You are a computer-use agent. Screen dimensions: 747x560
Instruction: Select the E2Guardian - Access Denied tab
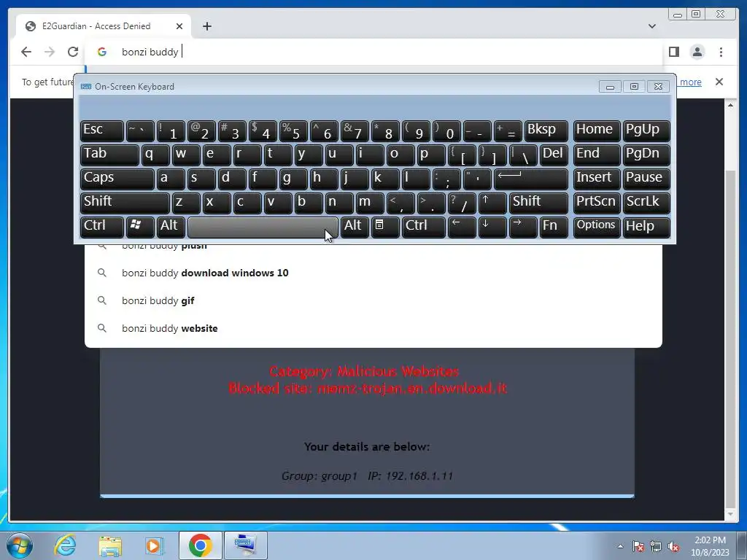[x=104, y=26]
